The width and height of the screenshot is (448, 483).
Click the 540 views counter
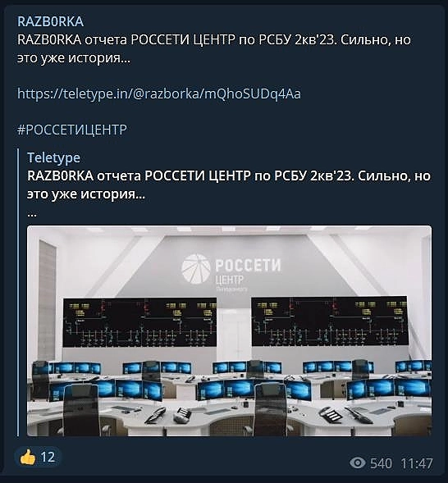click(382, 463)
